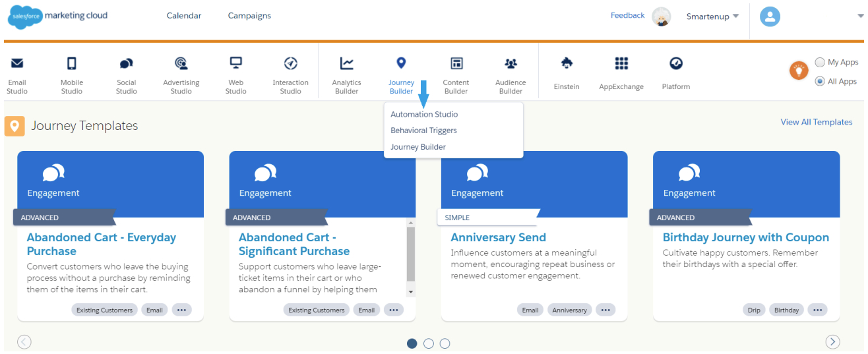Click the user profile avatar icon
This screenshot has height=354, width=868.
pos(770,16)
